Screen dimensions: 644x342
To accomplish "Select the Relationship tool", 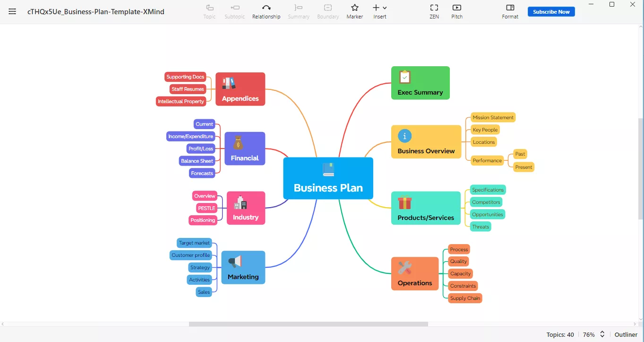I will pyautogui.click(x=266, y=11).
